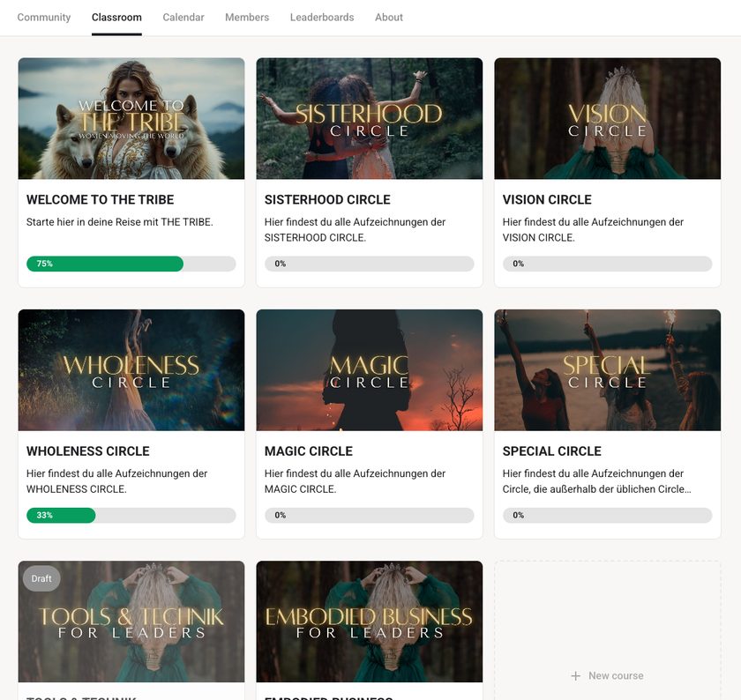
Task: Click the MAGIC CIRCLE title
Action: click(309, 451)
